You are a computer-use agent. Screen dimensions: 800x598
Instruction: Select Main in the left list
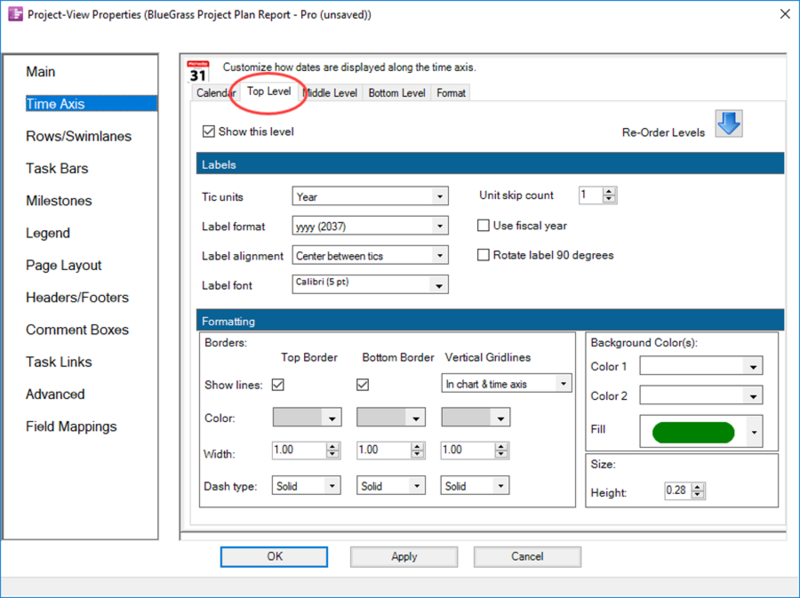pyautogui.click(x=40, y=71)
